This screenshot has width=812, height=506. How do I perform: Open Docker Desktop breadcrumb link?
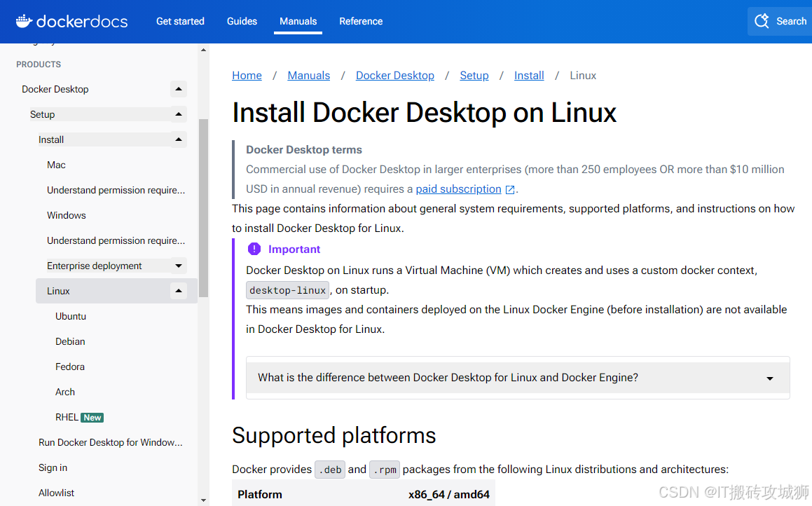[395, 76]
